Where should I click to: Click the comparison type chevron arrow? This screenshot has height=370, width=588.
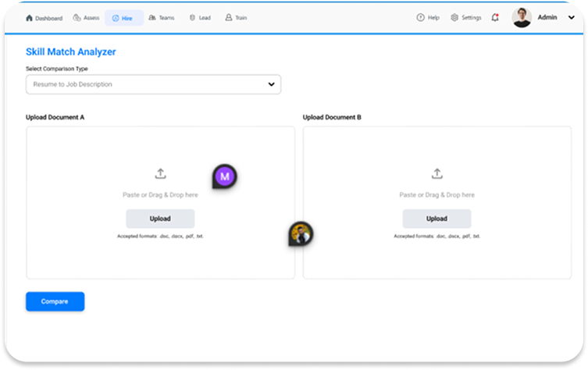(x=271, y=84)
